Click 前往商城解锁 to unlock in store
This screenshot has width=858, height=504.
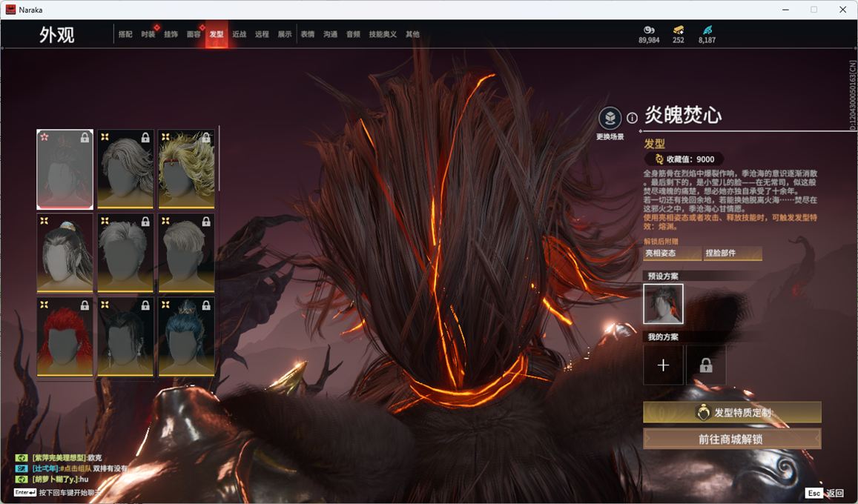coord(732,439)
